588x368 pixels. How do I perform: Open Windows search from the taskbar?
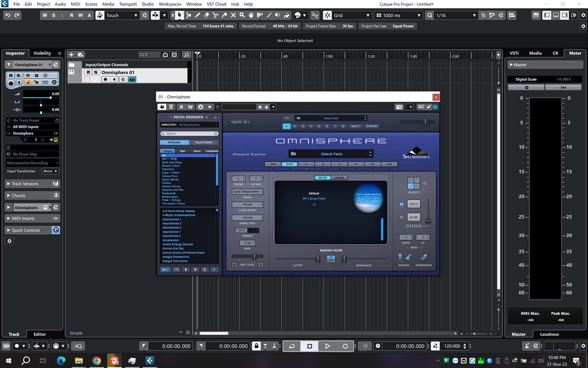point(26,361)
